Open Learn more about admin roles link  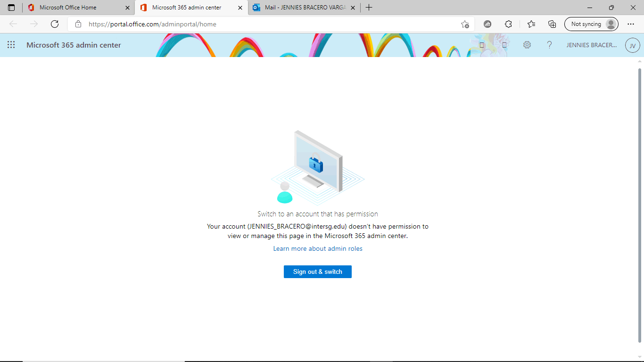[x=318, y=248]
